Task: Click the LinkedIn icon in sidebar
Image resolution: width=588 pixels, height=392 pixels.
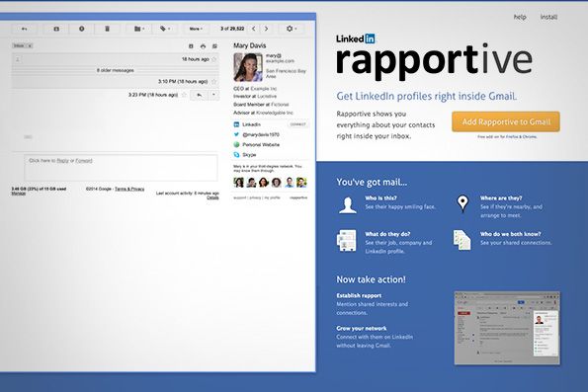Action: [x=236, y=124]
